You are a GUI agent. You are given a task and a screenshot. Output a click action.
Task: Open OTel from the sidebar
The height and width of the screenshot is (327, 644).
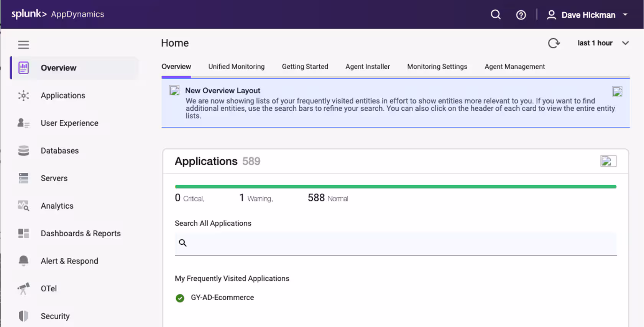(x=49, y=288)
